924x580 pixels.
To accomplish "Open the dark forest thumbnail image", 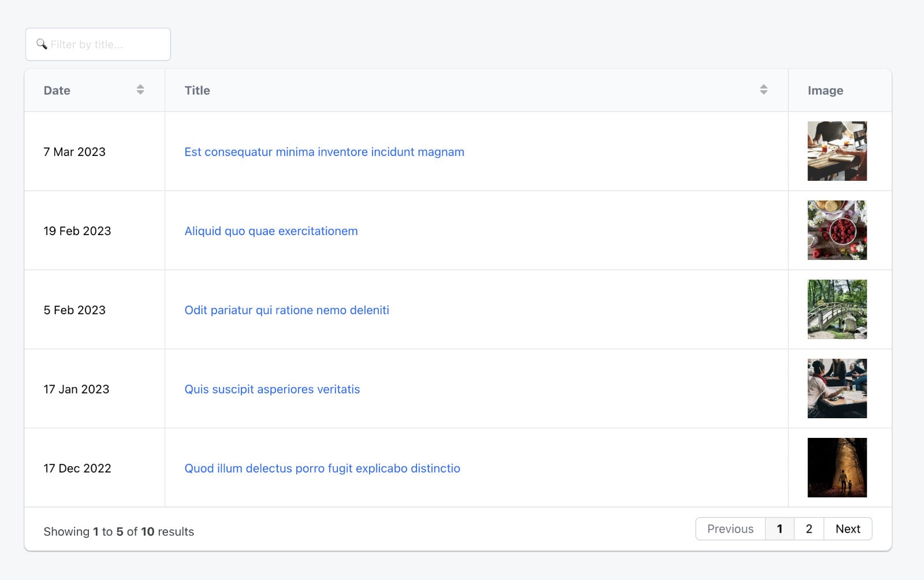I will [x=837, y=468].
